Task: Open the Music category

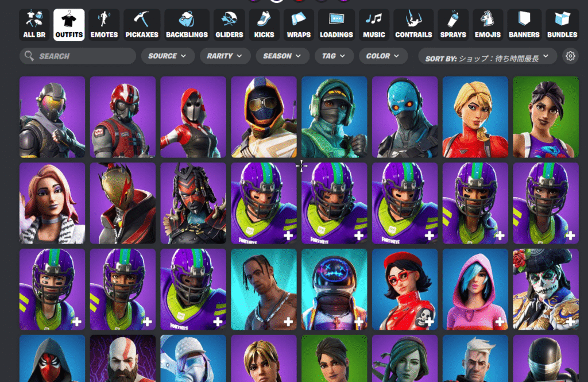Action: [374, 25]
